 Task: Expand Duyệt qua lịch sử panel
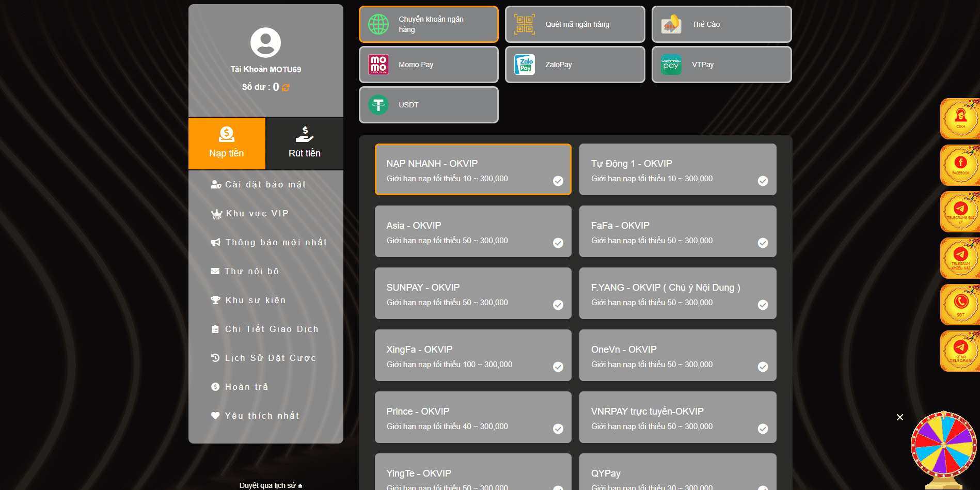[271, 485]
